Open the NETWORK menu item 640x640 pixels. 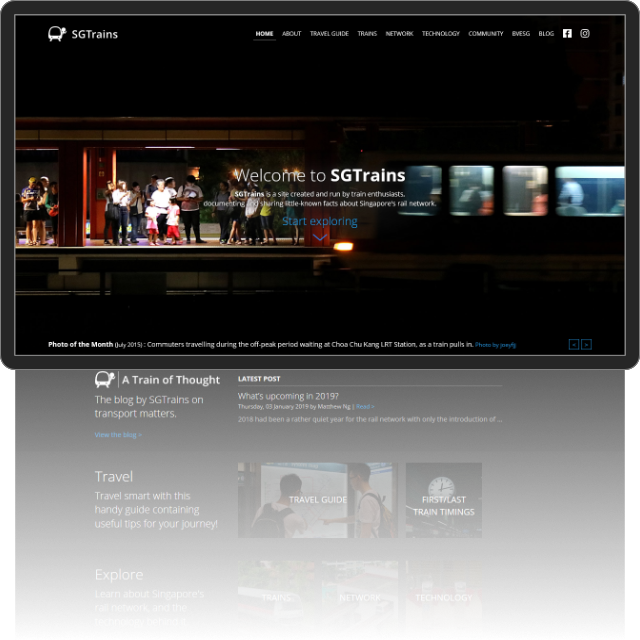[399, 33]
